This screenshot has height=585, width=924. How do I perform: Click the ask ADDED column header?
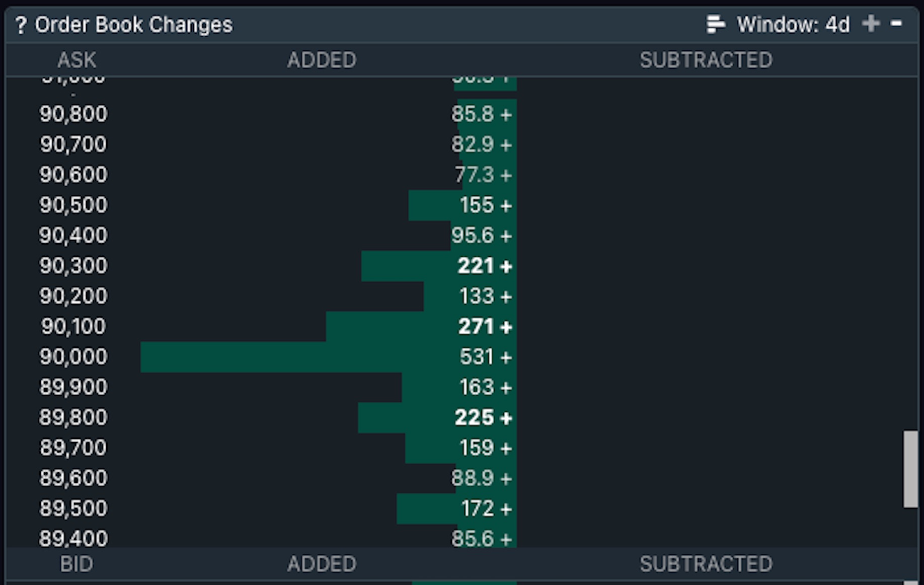coord(322,60)
